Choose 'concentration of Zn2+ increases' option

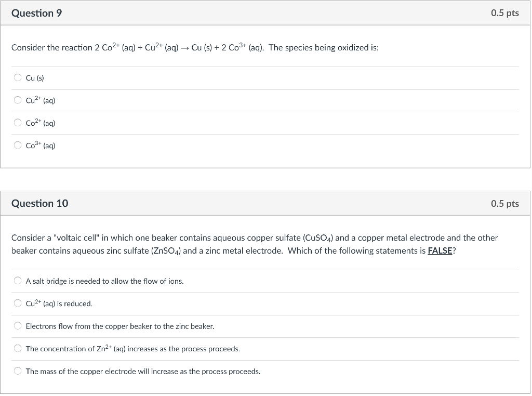[x=18, y=348]
